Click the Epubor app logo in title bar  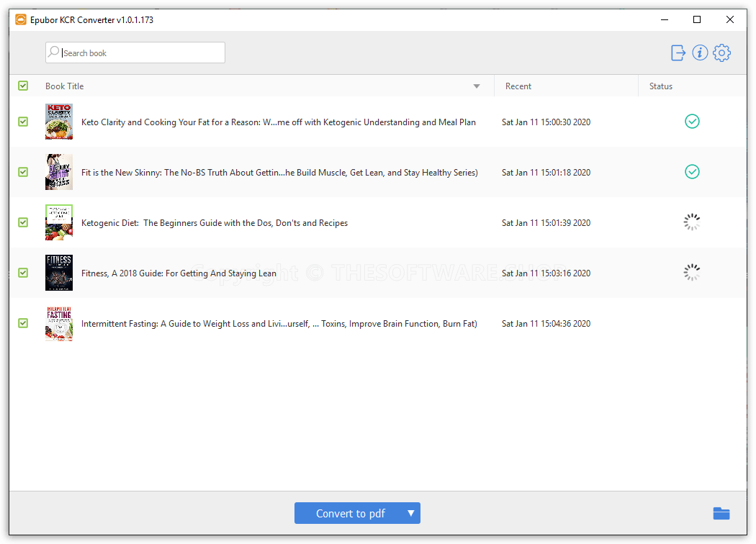point(21,19)
